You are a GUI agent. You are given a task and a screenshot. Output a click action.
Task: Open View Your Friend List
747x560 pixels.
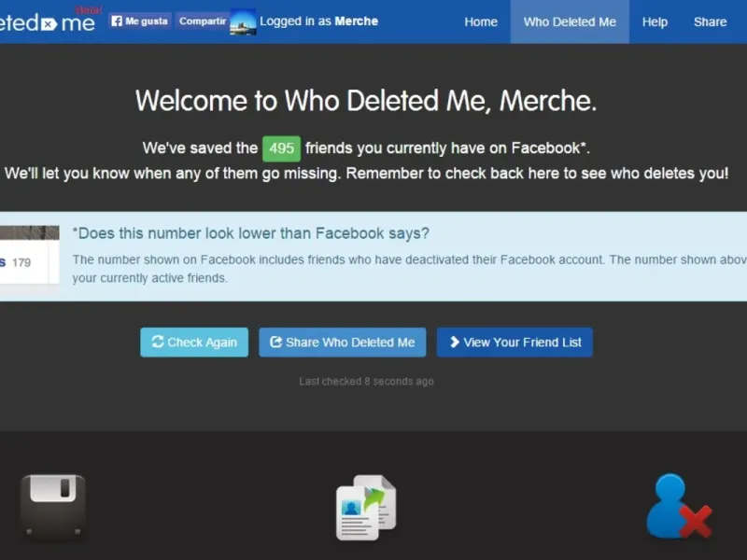[514, 343]
